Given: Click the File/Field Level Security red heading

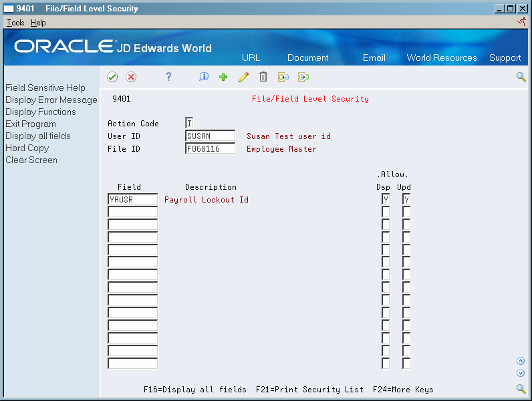Looking at the screenshot, I should [310, 99].
